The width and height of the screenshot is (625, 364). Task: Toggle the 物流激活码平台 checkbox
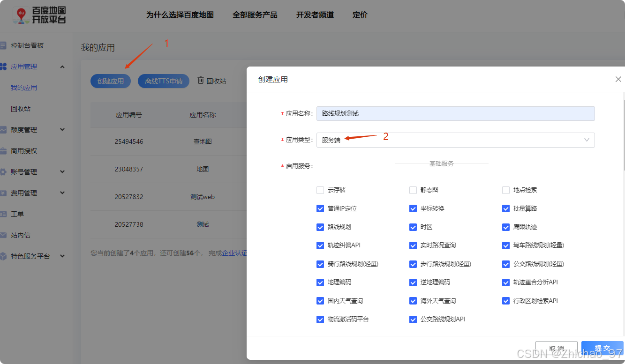click(x=320, y=319)
